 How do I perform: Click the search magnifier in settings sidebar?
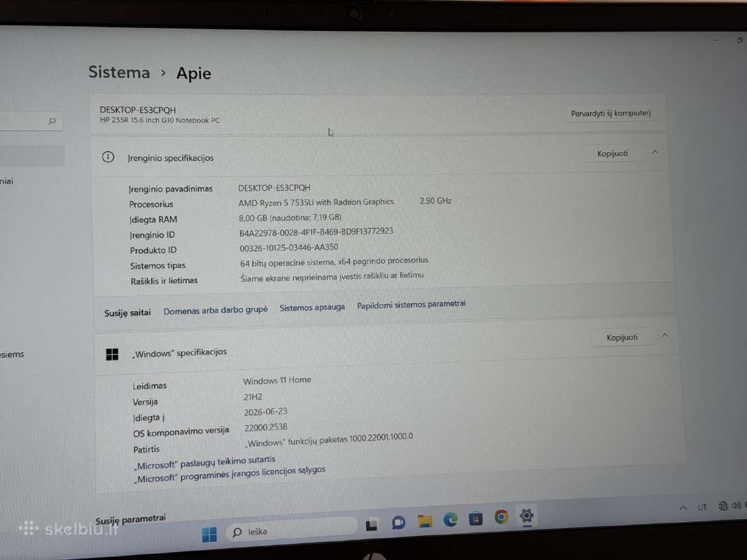click(x=52, y=121)
